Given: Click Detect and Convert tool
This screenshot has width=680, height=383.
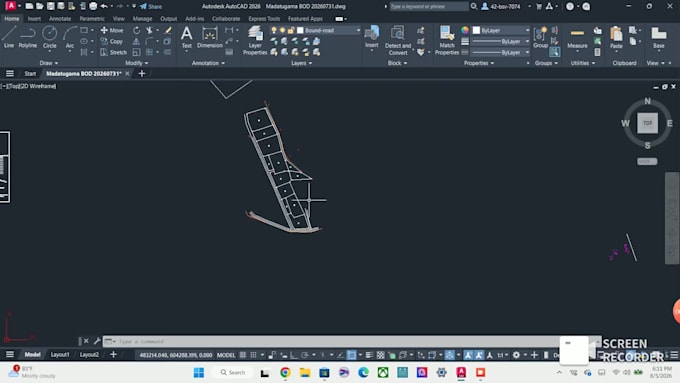Looking at the screenshot, I should [x=398, y=41].
